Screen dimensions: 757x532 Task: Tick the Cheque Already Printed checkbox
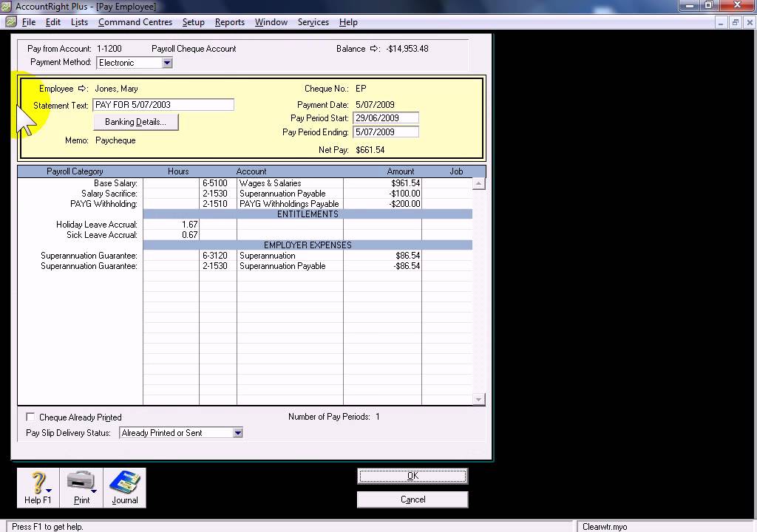(x=30, y=417)
